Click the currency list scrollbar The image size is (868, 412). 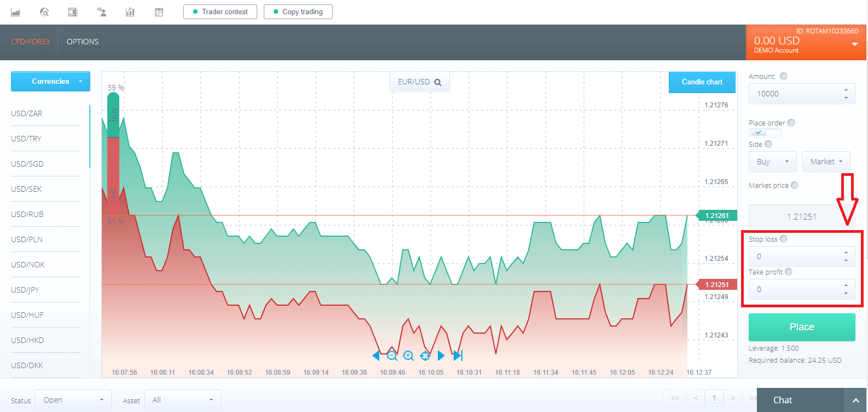pos(90,136)
